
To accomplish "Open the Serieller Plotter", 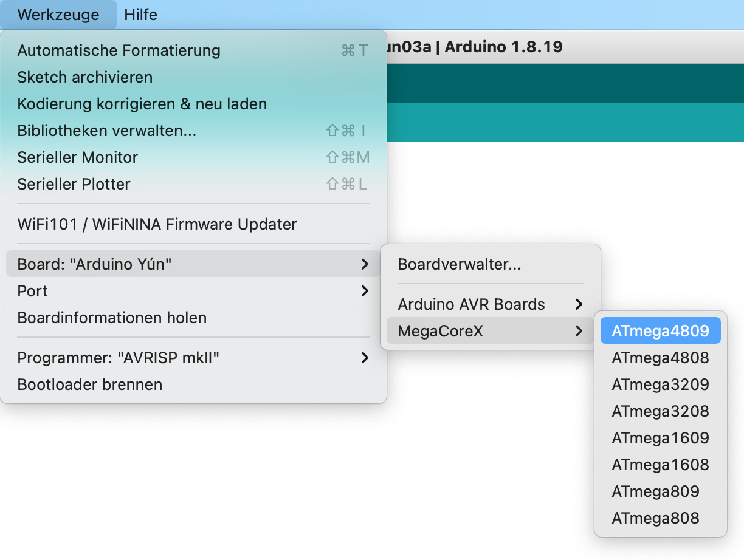I will [x=193, y=184].
